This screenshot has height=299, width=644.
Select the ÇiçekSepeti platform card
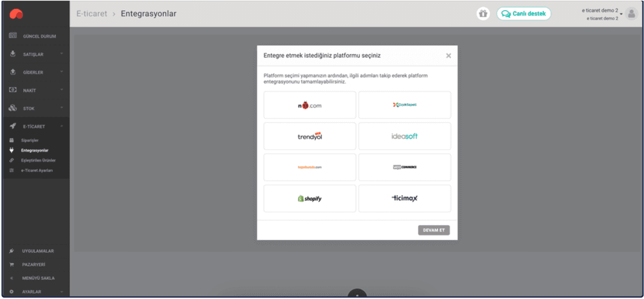405,105
